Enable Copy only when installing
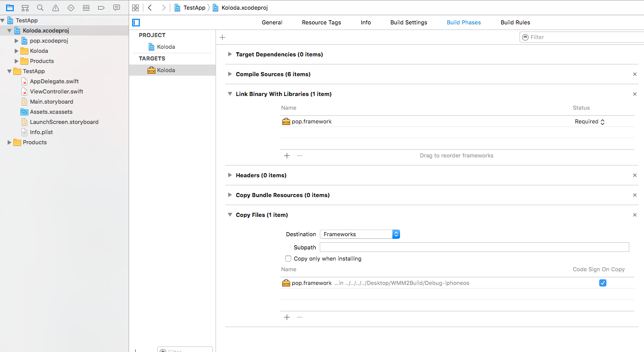The height and width of the screenshot is (352, 644). coord(288,259)
